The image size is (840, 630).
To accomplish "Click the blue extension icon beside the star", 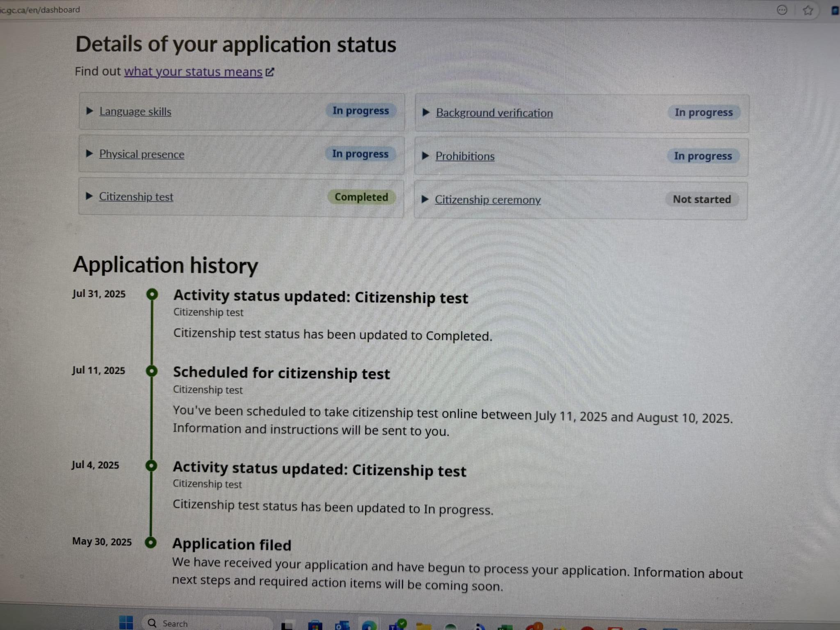I will [835, 11].
